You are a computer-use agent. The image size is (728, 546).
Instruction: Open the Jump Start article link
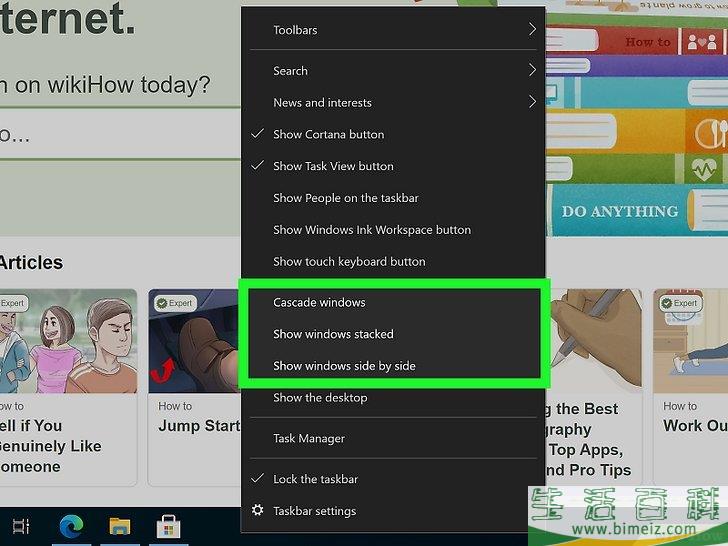[x=200, y=426]
